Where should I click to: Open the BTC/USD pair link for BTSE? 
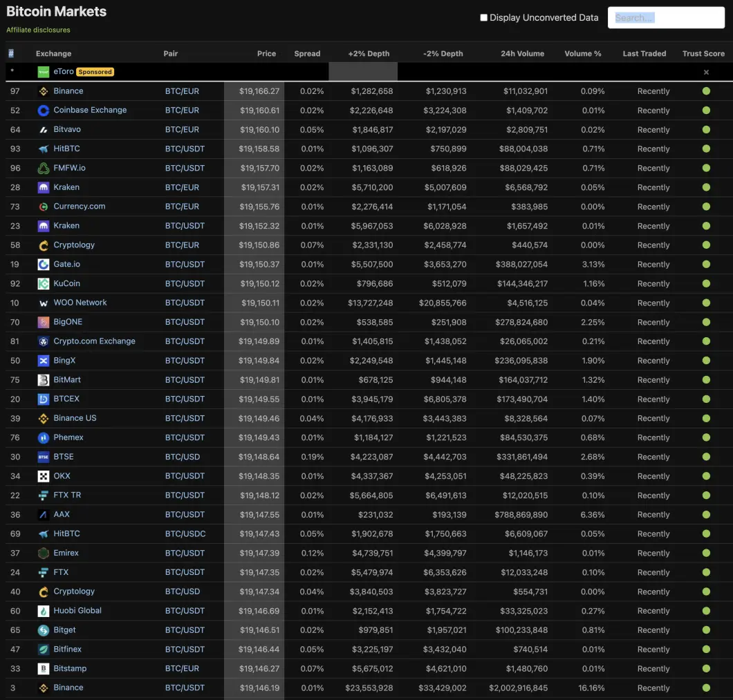[183, 457]
